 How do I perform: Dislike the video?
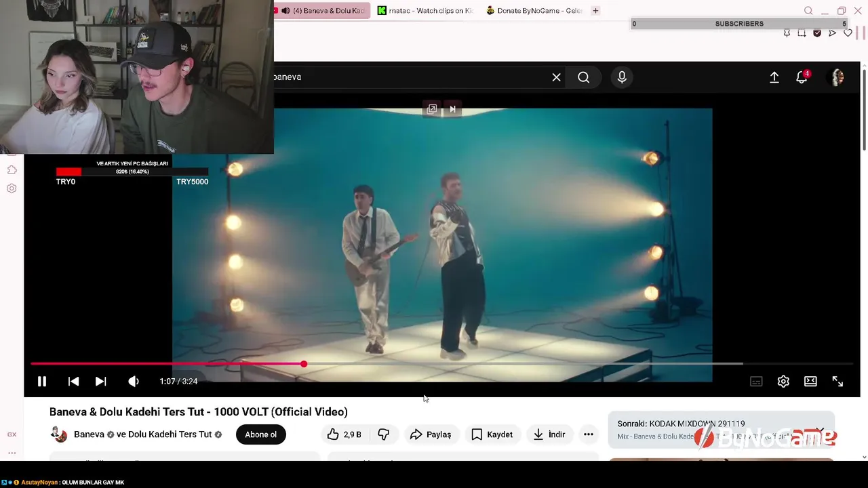pyautogui.click(x=383, y=434)
